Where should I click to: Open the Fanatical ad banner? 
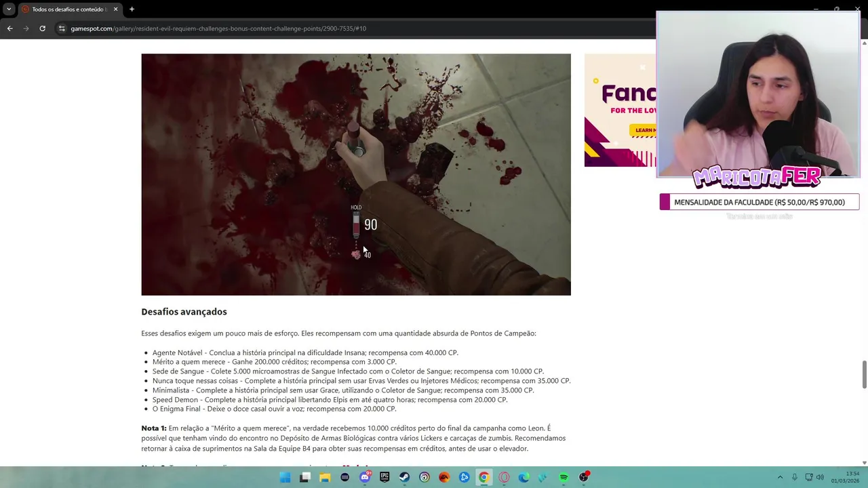[x=620, y=110]
